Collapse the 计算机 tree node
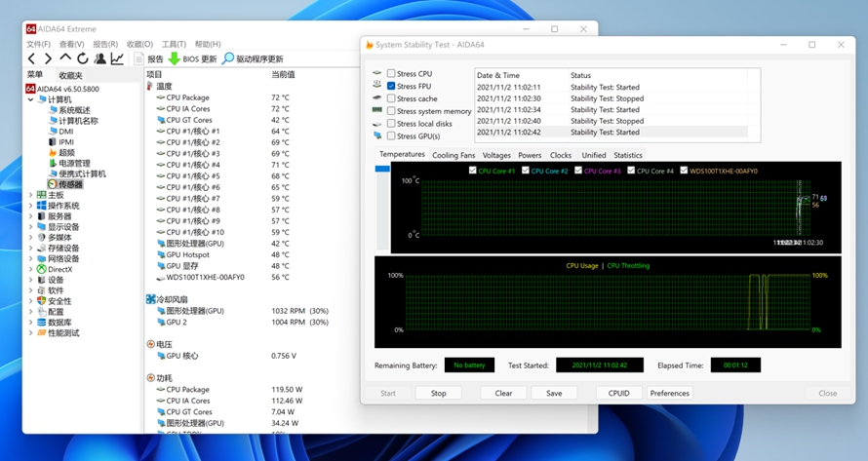868x461 pixels. [x=31, y=99]
